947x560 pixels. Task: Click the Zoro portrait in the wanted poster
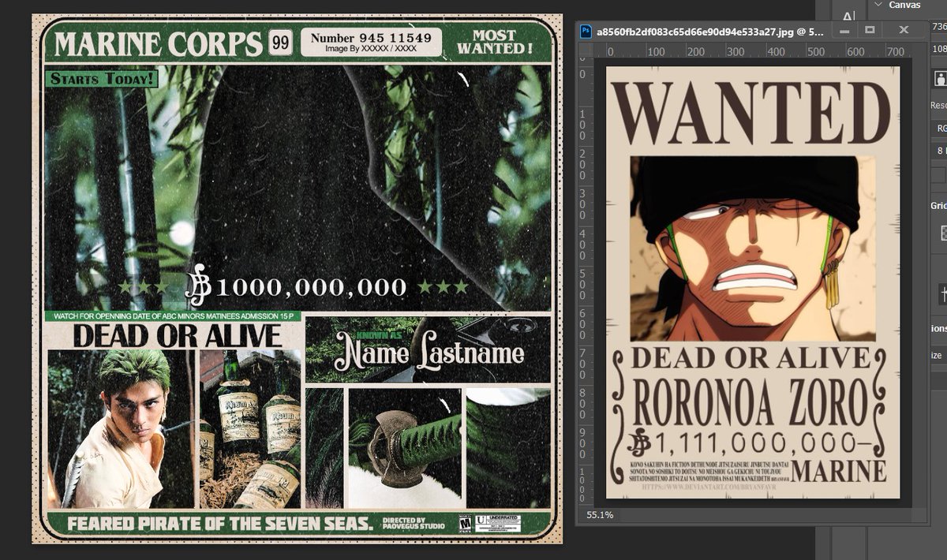tap(753, 248)
